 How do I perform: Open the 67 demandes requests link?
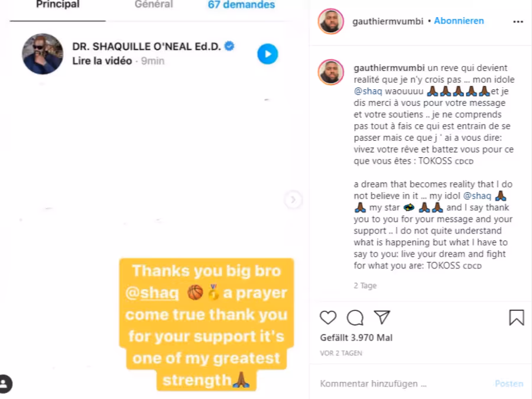pyautogui.click(x=241, y=5)
